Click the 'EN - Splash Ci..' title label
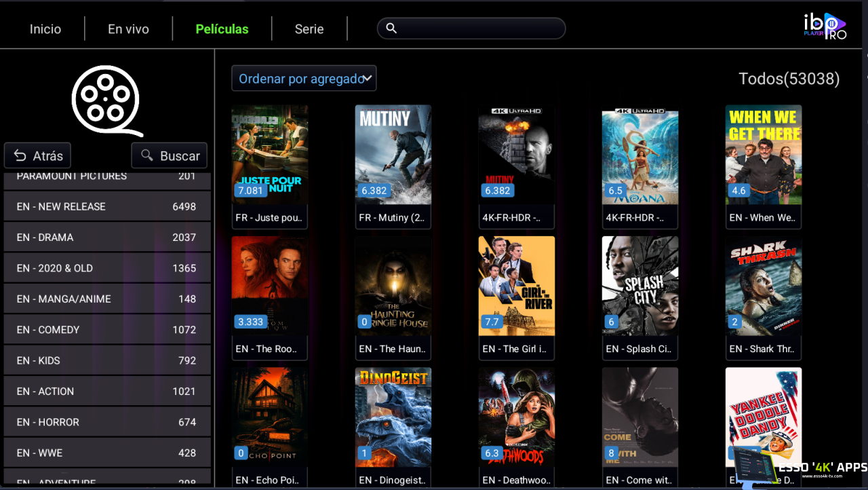The image size is (868, 490). 640,349
